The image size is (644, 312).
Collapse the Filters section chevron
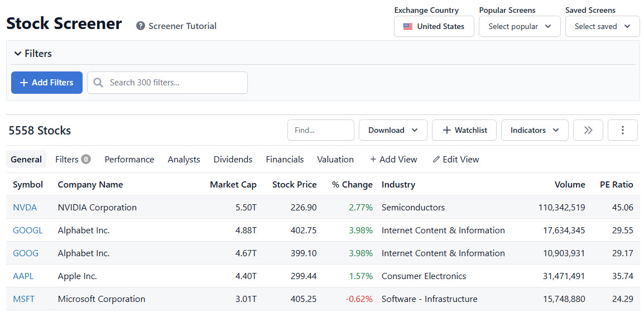[x=18, y=54]
